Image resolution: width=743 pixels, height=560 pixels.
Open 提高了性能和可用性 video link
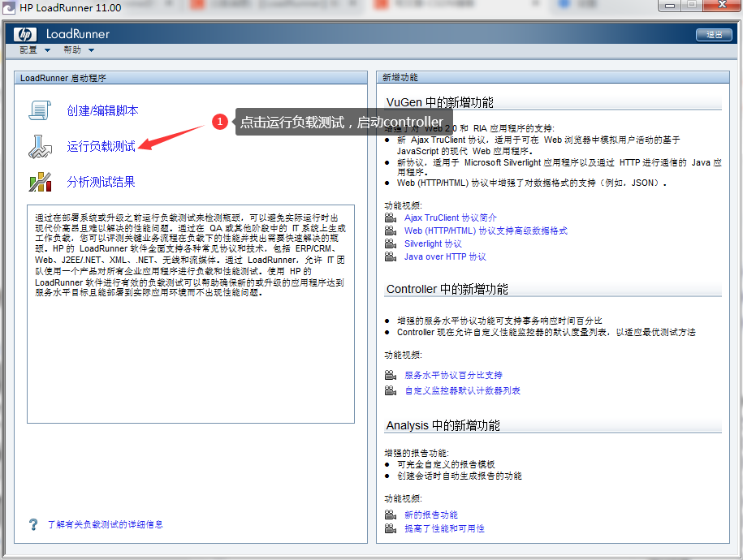[444, 528]
